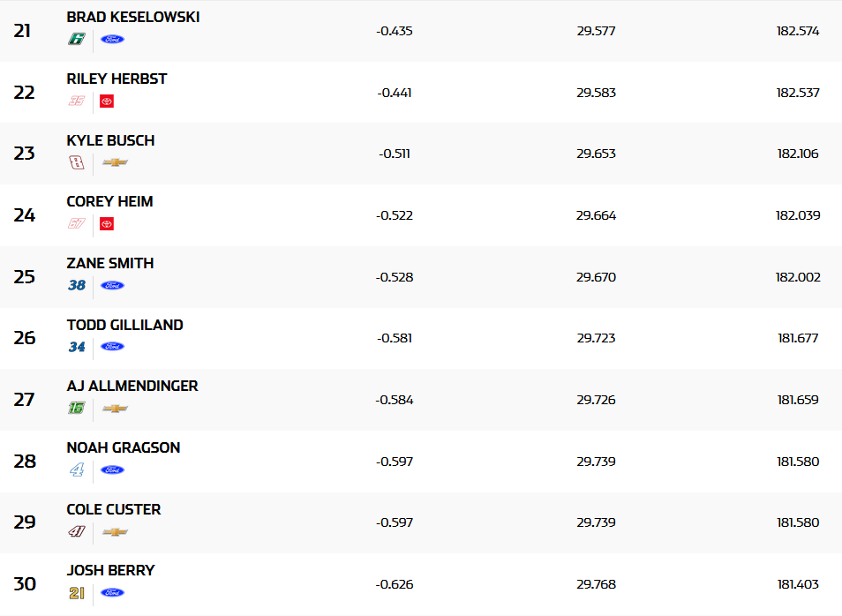
Task: Open Corey Heim's driver name link
Action: coord(109,201)
